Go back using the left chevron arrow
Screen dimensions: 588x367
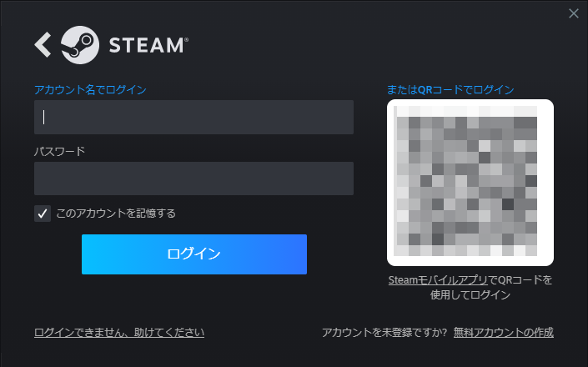pyautogui.click(x=43, y=44)
